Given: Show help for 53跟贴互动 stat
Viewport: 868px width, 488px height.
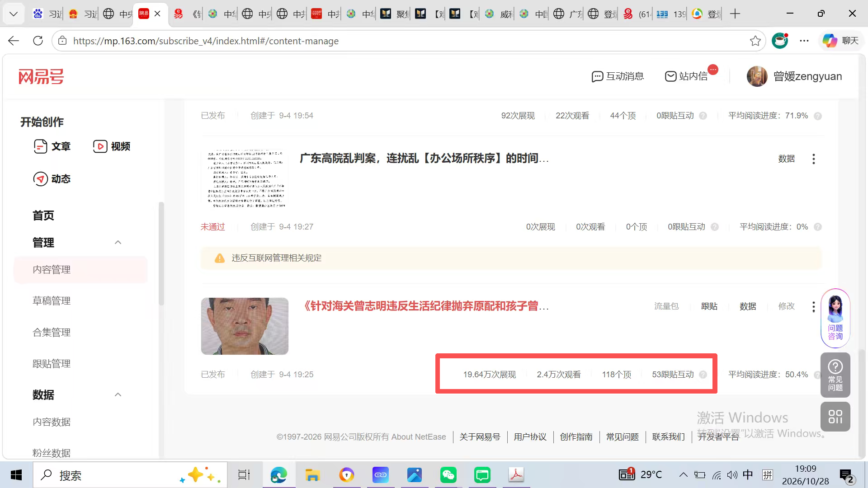Looking at the screenshot, I should coord(703,375).
